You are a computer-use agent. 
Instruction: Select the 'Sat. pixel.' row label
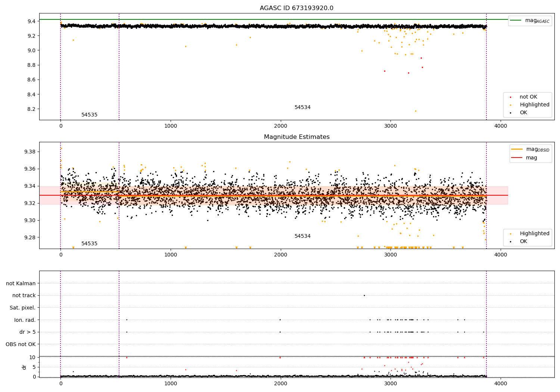tap(23, 308)
